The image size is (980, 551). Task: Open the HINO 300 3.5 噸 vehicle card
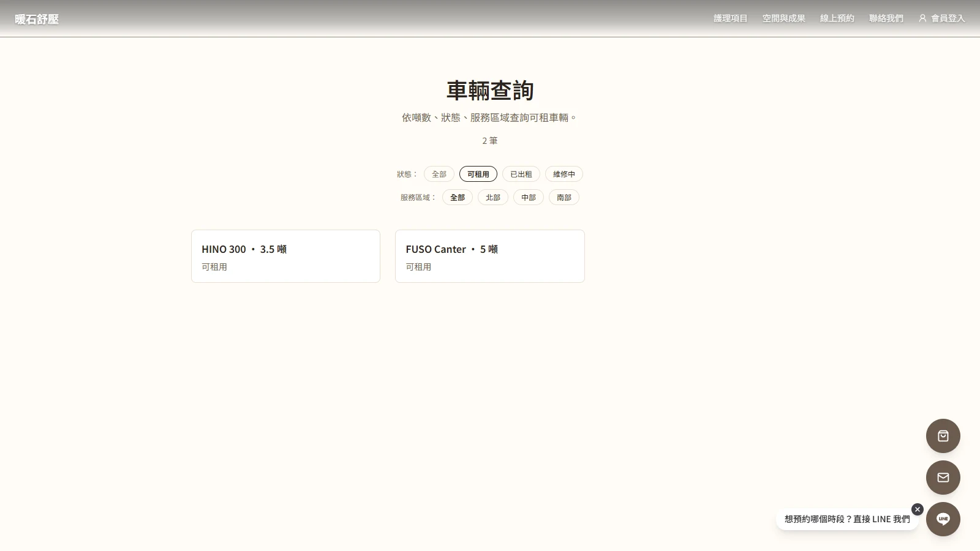click(285, 256)
